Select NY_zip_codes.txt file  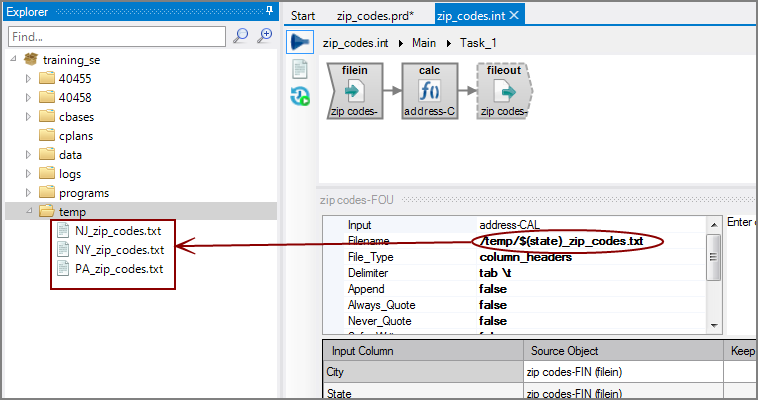tap(119, 250)
